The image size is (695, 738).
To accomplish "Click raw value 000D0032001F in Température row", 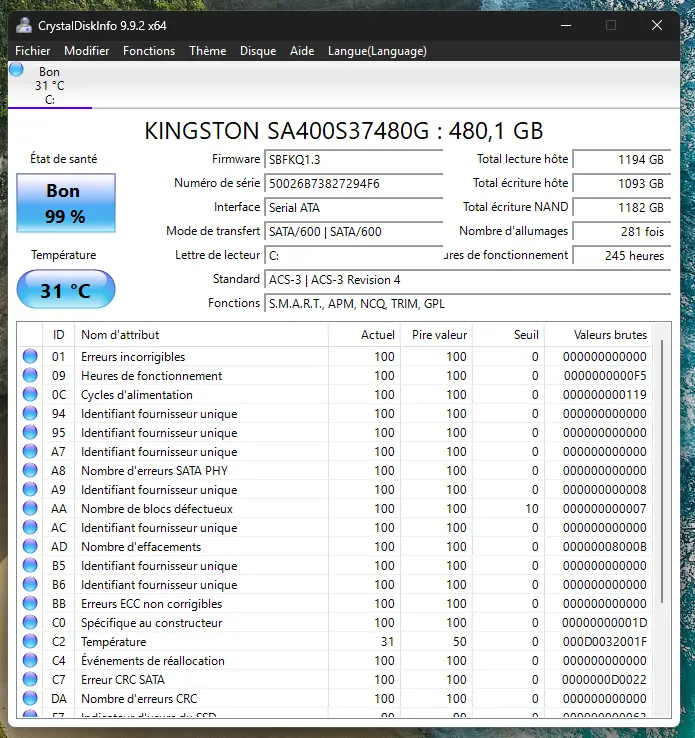I will pyautogui.click(x=605, y=642).
